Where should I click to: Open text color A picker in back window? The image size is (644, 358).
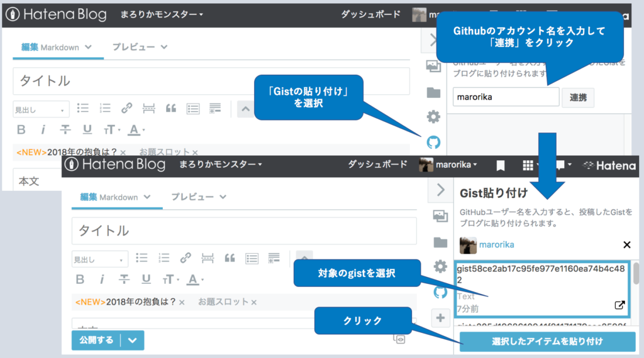(136, 130)
